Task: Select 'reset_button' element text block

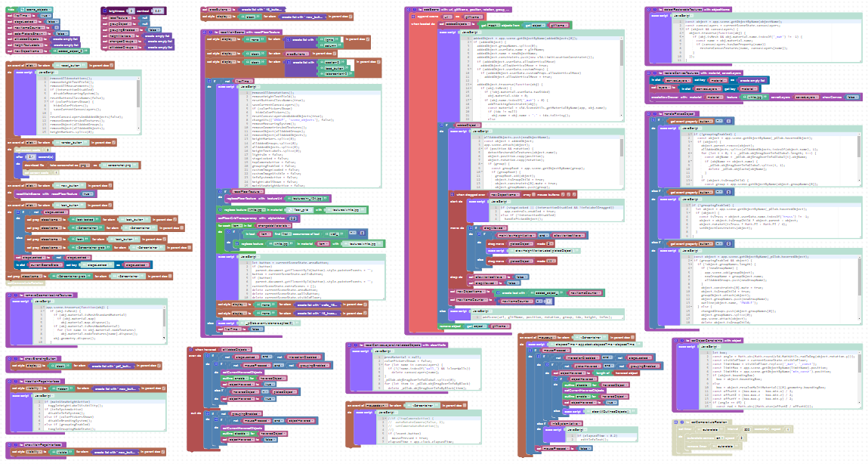Action: [70, 65]
